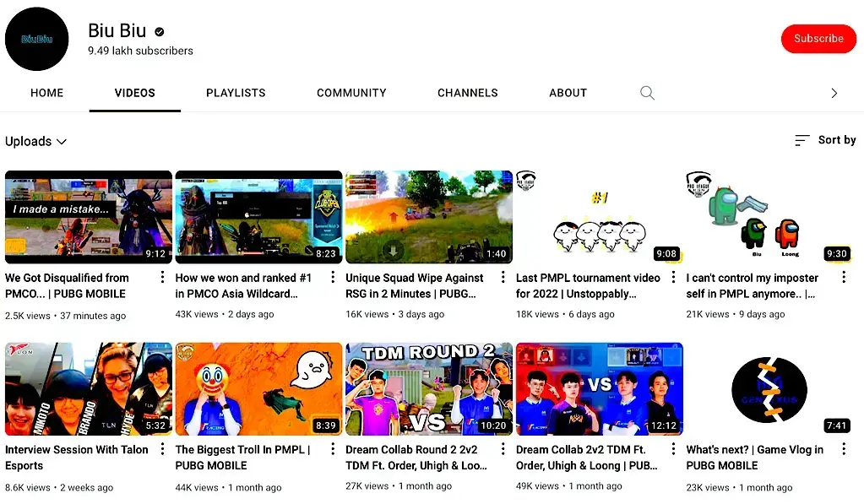Open 'We Got Disqualified from PMCO' title
Viewport: 864px width, 504px height.
tap(68, 286)
